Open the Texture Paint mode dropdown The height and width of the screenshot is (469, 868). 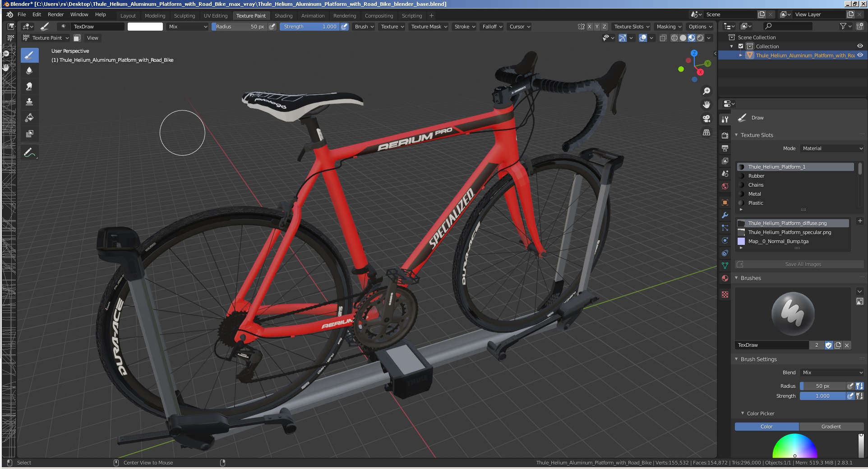(46, 38)
